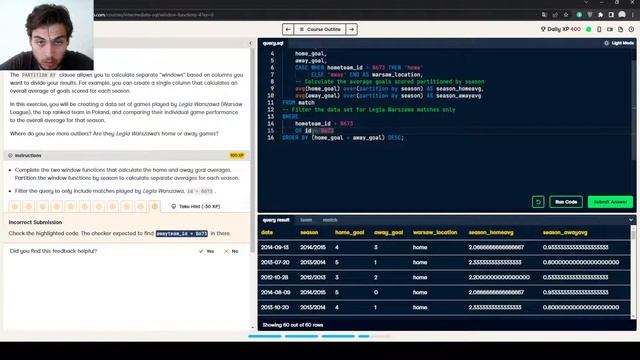The image size is (640, 360).
Task: Select the query.sql editor tab
Action: click(273, 43)
